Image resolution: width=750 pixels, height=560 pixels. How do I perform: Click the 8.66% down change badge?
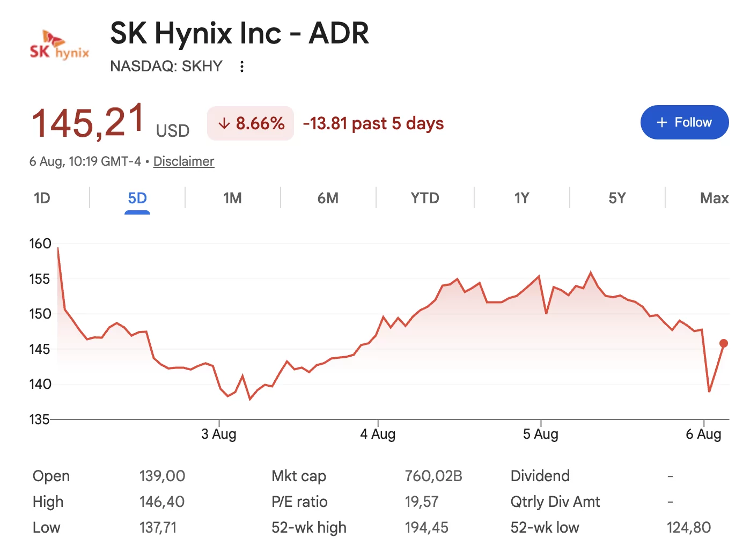click(251, 123)
